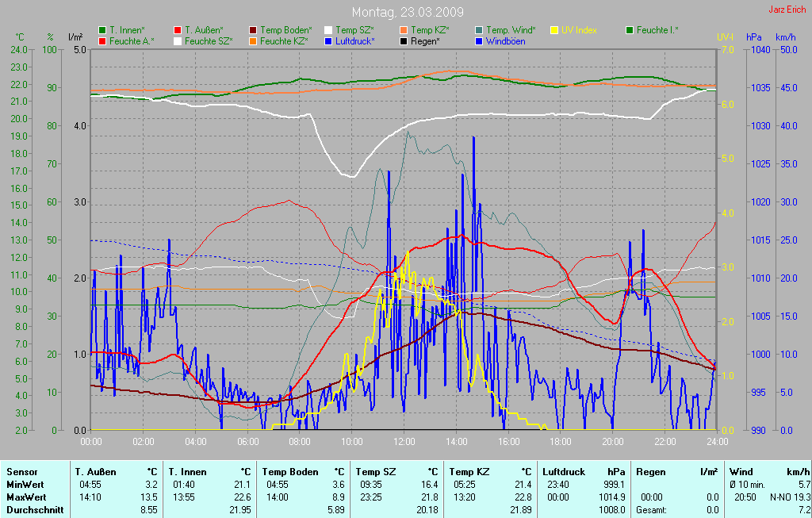Click the MinWert row label
The image size is (812, 518).
point(25,485)
